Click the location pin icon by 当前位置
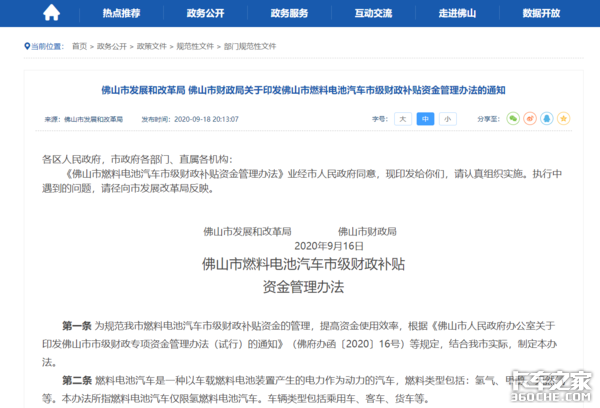Viewport: 600px width, 408px height. [x=25, y=46]
